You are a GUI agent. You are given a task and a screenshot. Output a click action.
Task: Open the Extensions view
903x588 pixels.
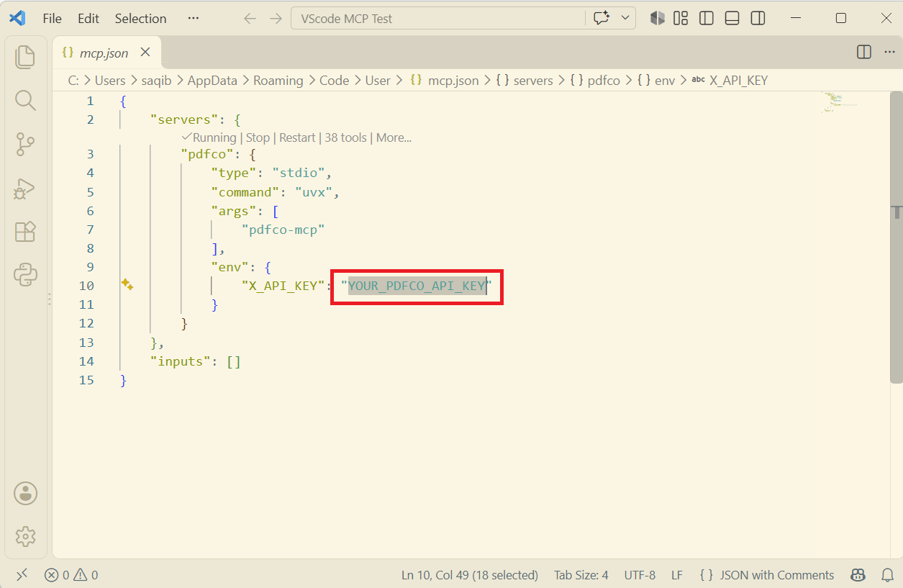point(25,232)
